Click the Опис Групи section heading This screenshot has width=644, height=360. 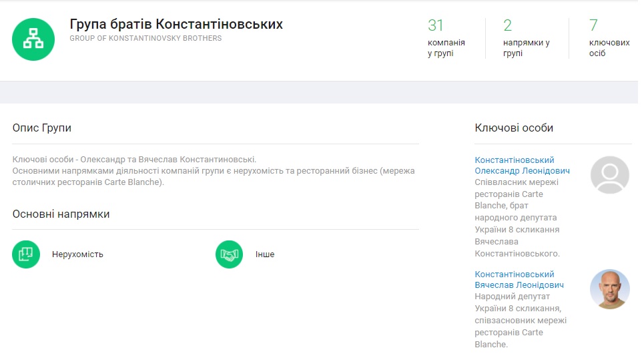tap(42, 128)
